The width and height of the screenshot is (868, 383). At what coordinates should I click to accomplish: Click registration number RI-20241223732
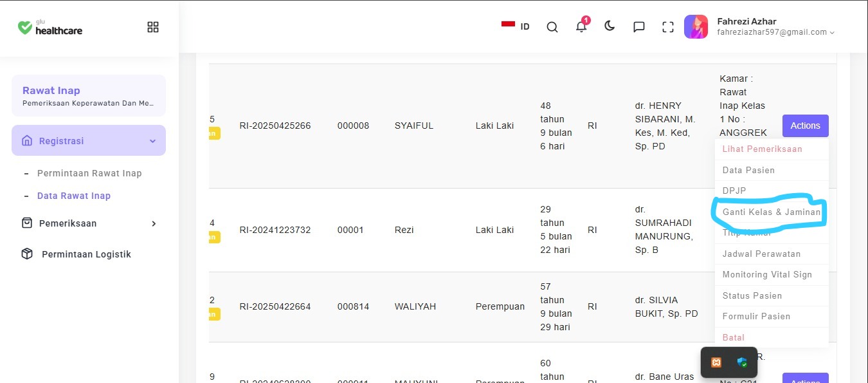point(275,230)
